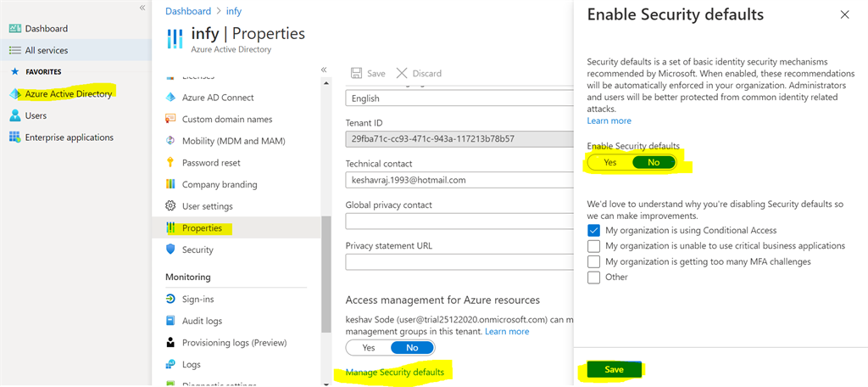Check getting too many MFA challenges
The image size is (868, 387).
click(594, 261)
